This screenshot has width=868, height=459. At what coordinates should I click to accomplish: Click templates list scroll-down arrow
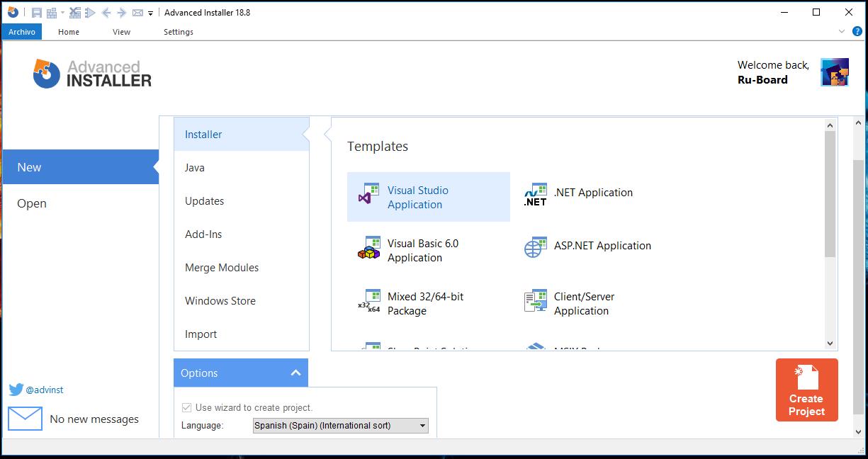coord(830,344)
